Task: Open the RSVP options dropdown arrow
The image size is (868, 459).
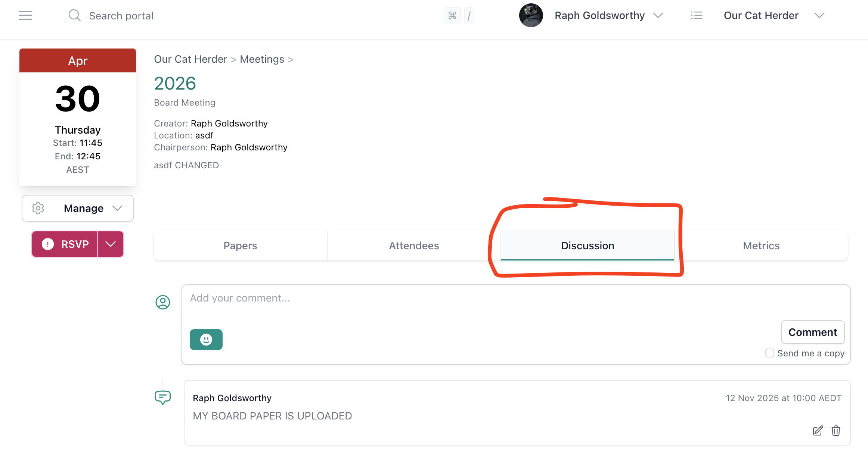Action: [110, 244]
